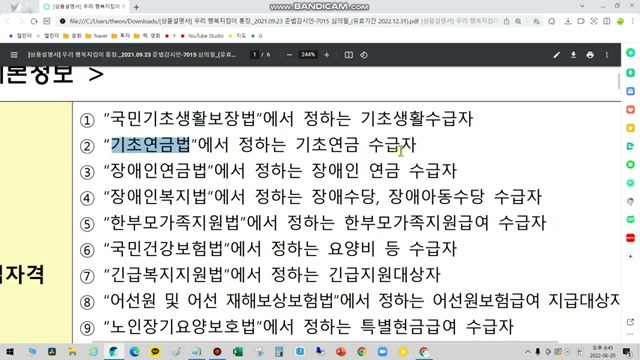The width and height of the screenshot is (640, 360).
Task: Click the red sidebar icon at right edge
Action: tap(631, 238)
